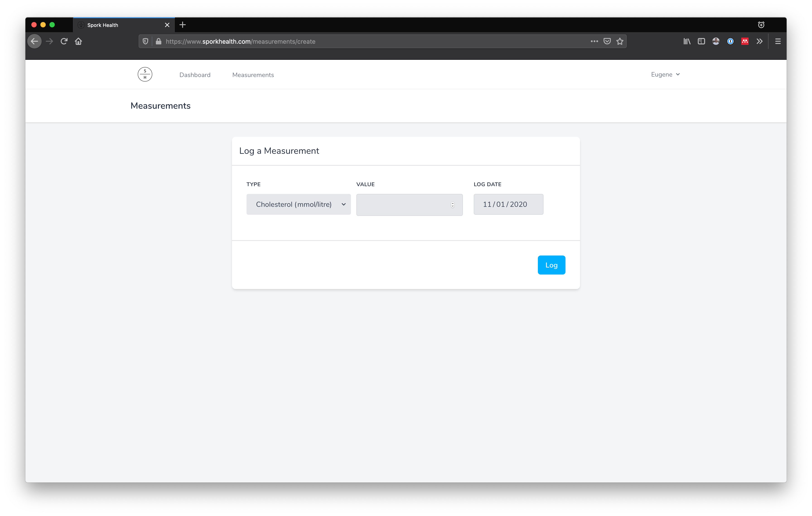Open the hamburger application menu
812x516 pixels.
tap(778, 41)
